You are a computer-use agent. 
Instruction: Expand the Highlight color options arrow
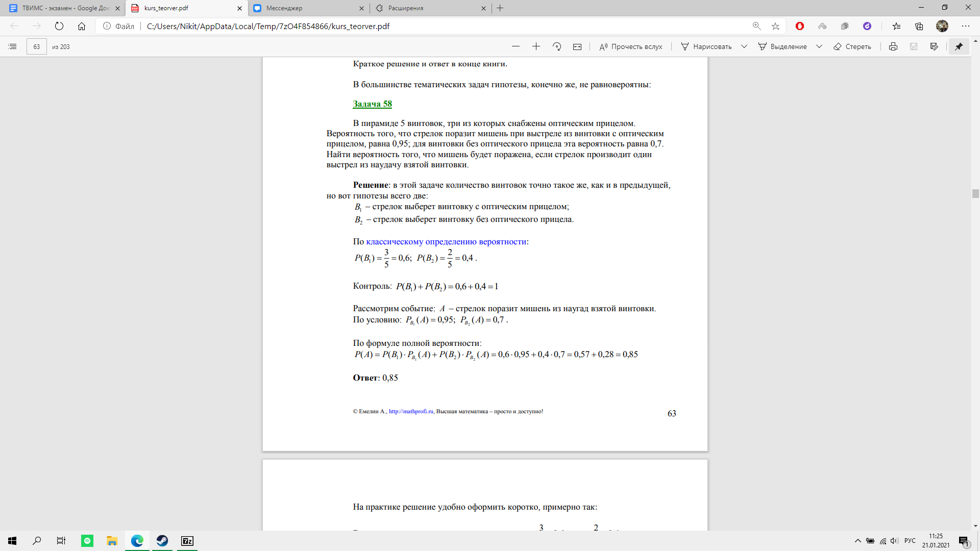[x=819, y=46]
